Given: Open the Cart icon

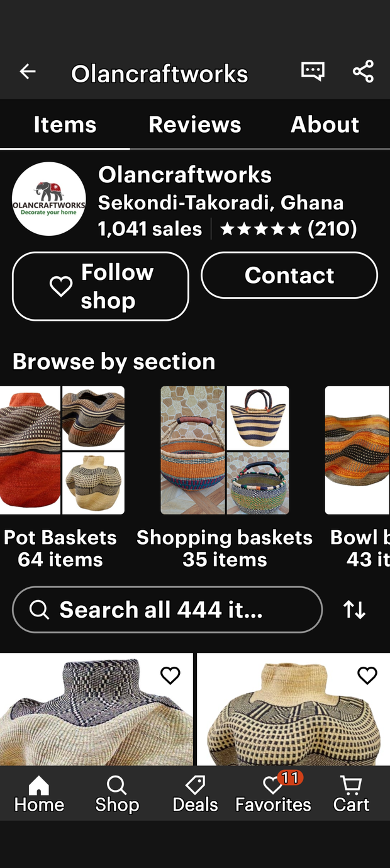Looking at the screenshot, I should 351,794.
